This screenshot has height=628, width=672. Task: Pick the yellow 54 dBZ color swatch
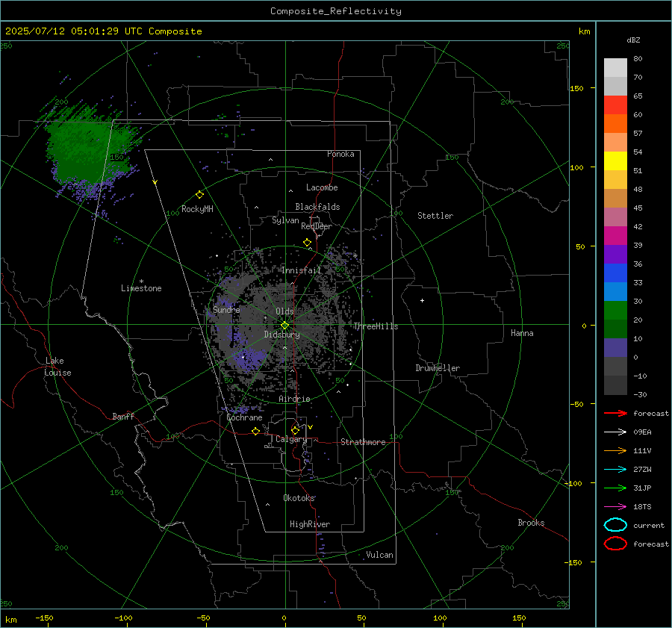pyautogui.click(x=615, y=161)
